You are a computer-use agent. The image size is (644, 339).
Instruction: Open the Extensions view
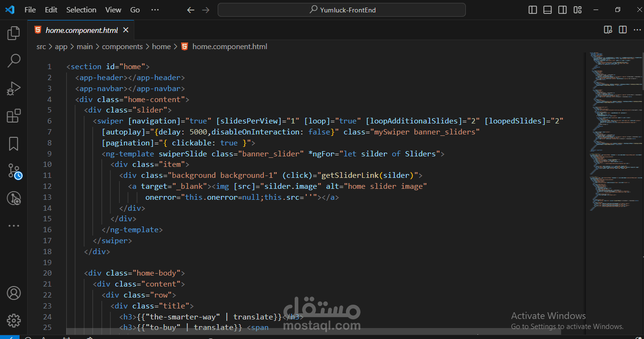point(14,116)
